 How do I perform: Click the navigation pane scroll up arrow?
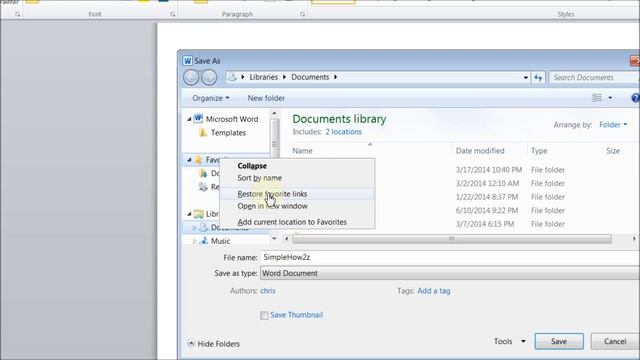pos(274,113)
